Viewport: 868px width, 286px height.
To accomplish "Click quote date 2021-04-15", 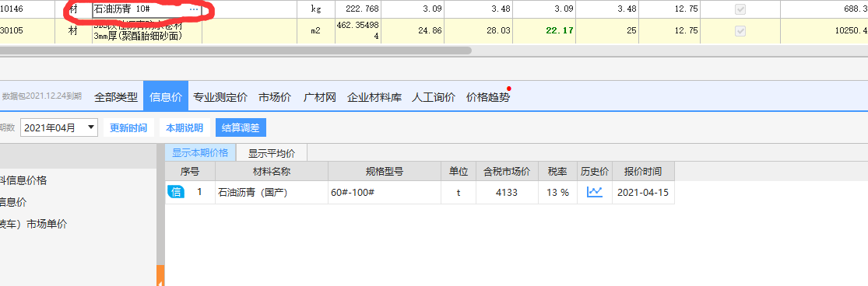I will [x=643, y=192].
